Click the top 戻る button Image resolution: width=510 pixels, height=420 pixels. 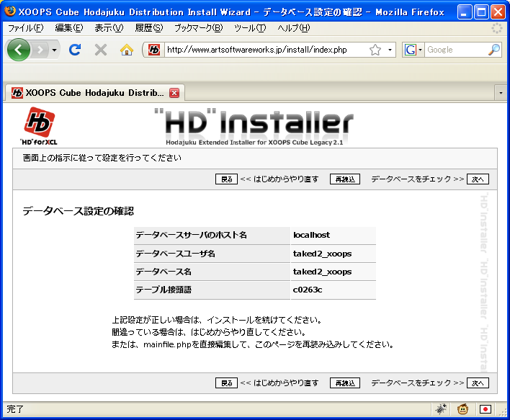pyautogui.click(x=226, y=179)
